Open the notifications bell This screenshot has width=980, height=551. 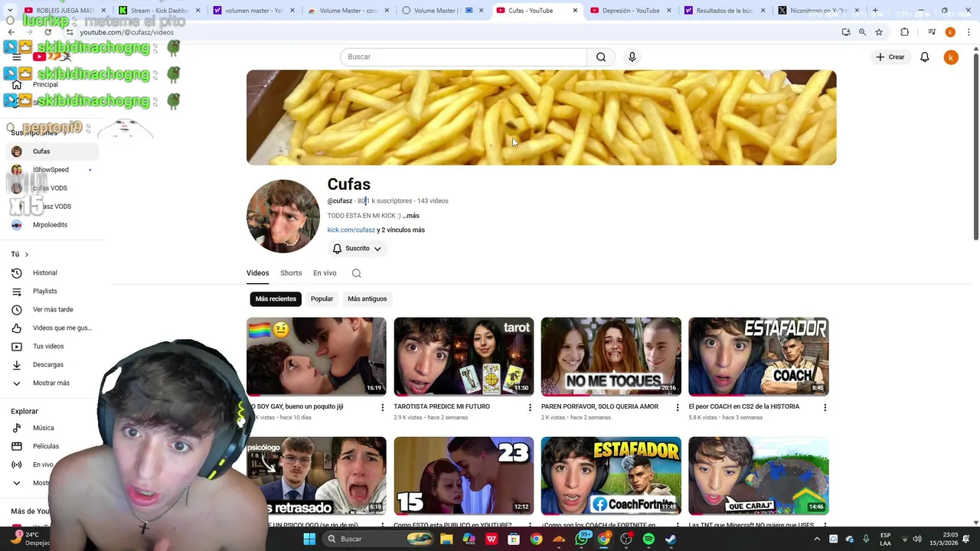click(x=924, y=57)
